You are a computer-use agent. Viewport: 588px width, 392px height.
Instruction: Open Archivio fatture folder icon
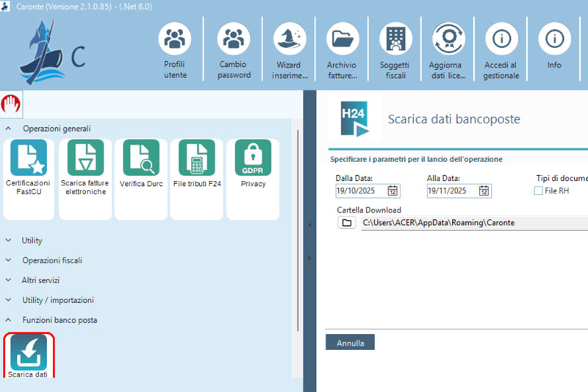click(x=341, y=39)
